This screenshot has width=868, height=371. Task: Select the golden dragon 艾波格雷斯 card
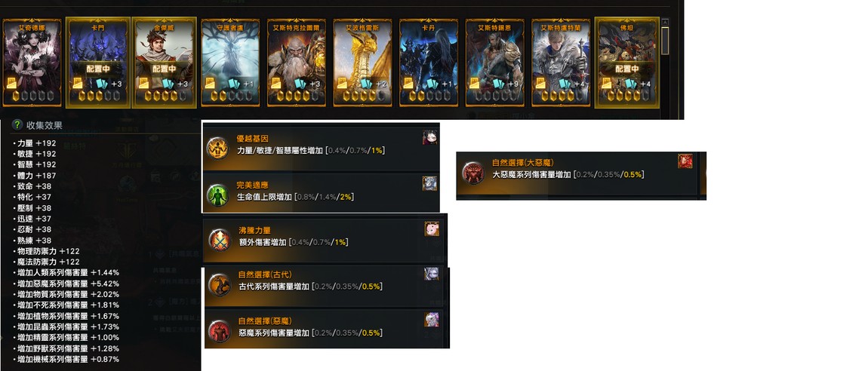click(x=362, y=63)
